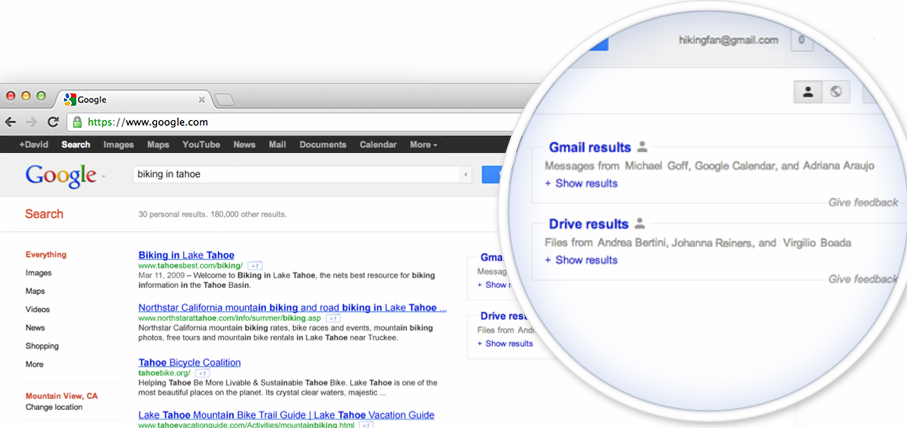Screen dimensions: 907x428
Task: Open the search box suggestions arrow
Action: point(466,174)
